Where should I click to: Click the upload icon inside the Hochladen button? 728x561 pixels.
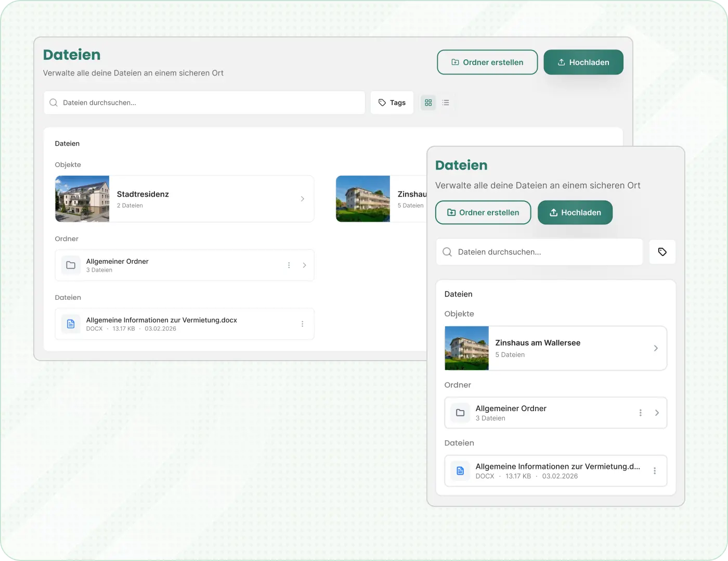click(562, 62)
